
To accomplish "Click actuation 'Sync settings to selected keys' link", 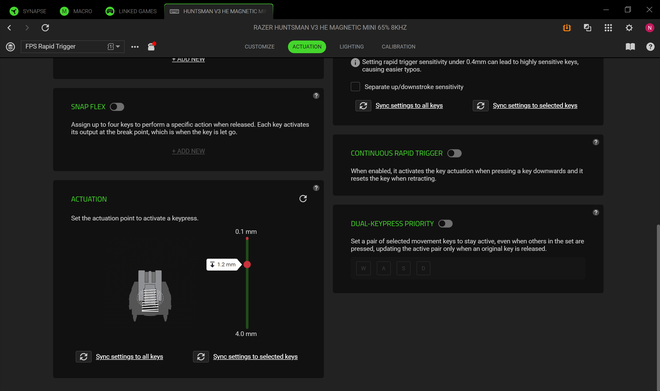I will click(255, 356).
